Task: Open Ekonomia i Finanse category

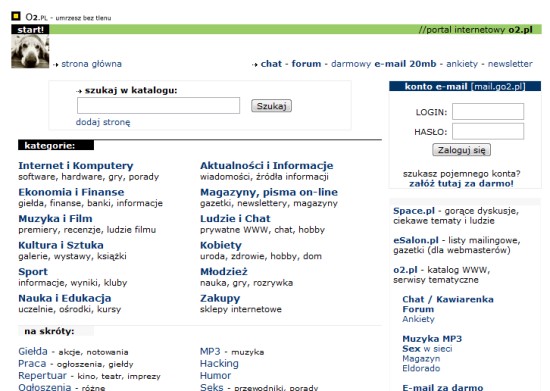Action: point(71,192)
